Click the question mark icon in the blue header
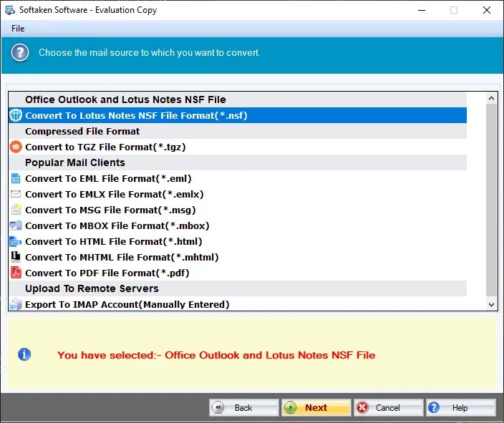The height and width of the screenshot is (423, 504). click(20, 53)
